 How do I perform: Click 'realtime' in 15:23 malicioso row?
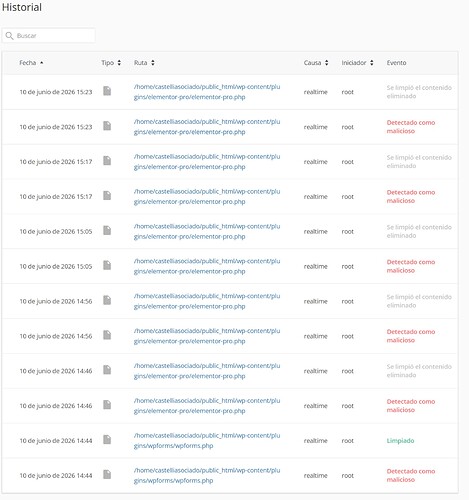coord(316,127)
